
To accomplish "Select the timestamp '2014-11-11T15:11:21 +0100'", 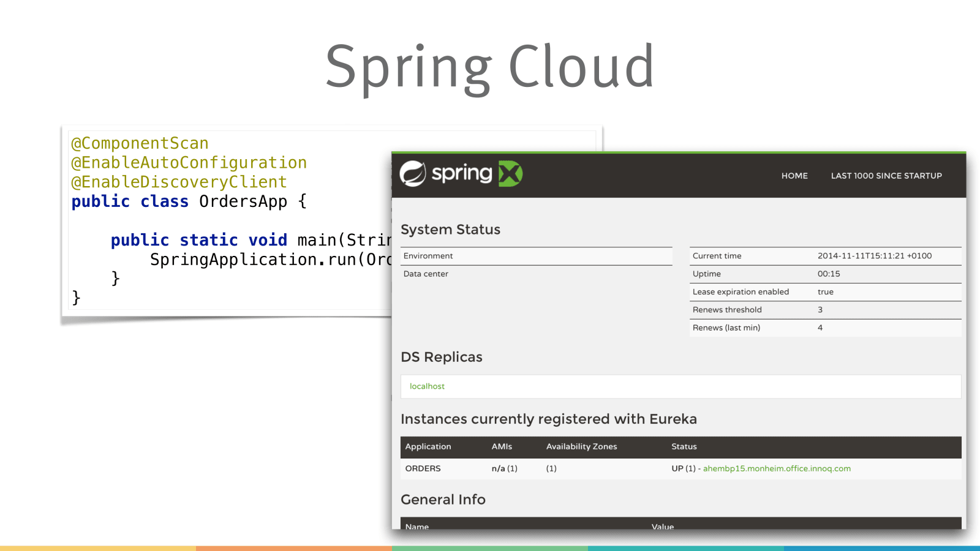I will [x=875, y=256].
